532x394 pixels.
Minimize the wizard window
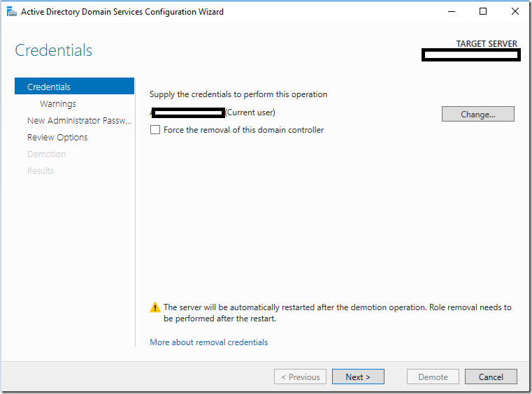[452, 12]
